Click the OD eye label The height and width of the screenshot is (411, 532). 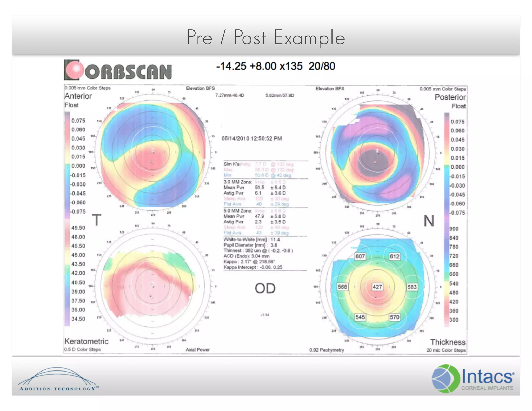[x=265, y=288]
